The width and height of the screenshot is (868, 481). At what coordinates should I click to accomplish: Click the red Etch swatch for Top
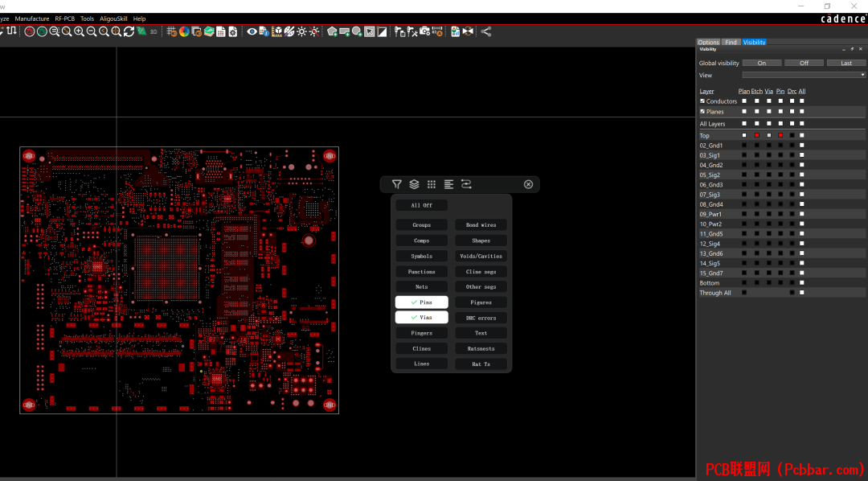click(x=757, y=135)
